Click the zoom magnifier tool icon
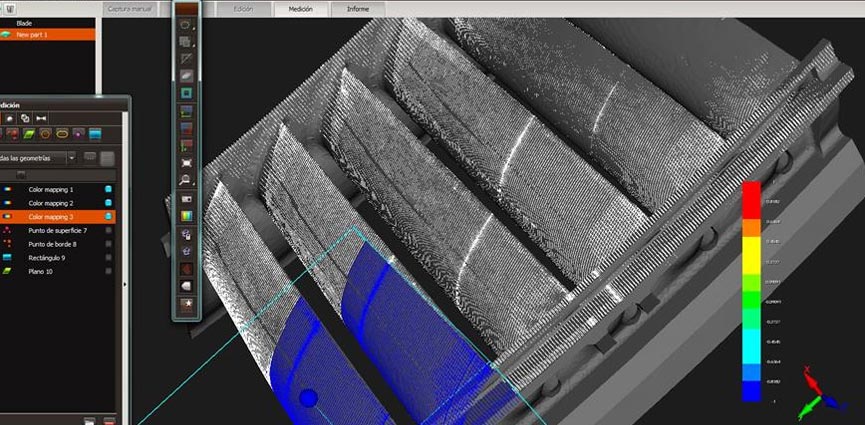This screenshot has width=865, height=425. 185,180
